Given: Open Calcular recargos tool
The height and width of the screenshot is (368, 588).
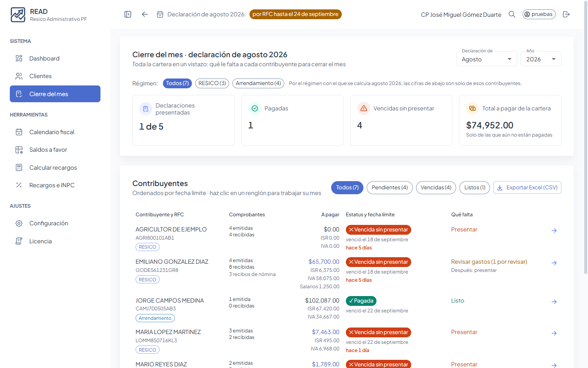Looking at the screenshot, I should click(x=55, y=168).
